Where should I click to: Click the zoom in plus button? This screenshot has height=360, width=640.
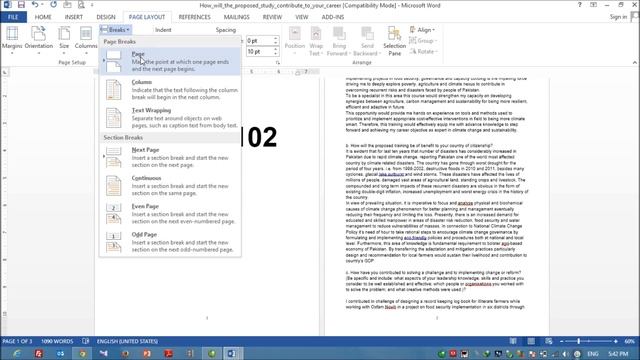coord(616,341)
